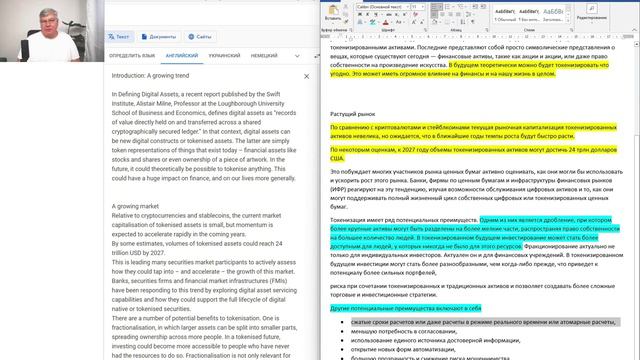
Task: Switch to the Сайты tab
Action: click(x=200, y=37)
